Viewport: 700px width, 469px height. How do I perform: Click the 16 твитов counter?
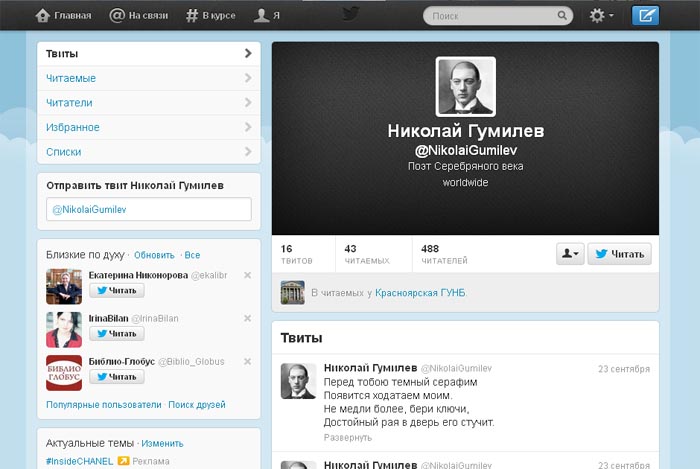click(x=296, y=254)
